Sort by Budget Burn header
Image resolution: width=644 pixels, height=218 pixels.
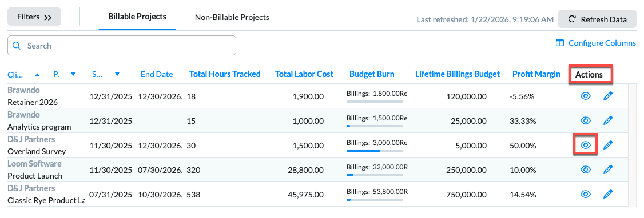coord(372,74)
